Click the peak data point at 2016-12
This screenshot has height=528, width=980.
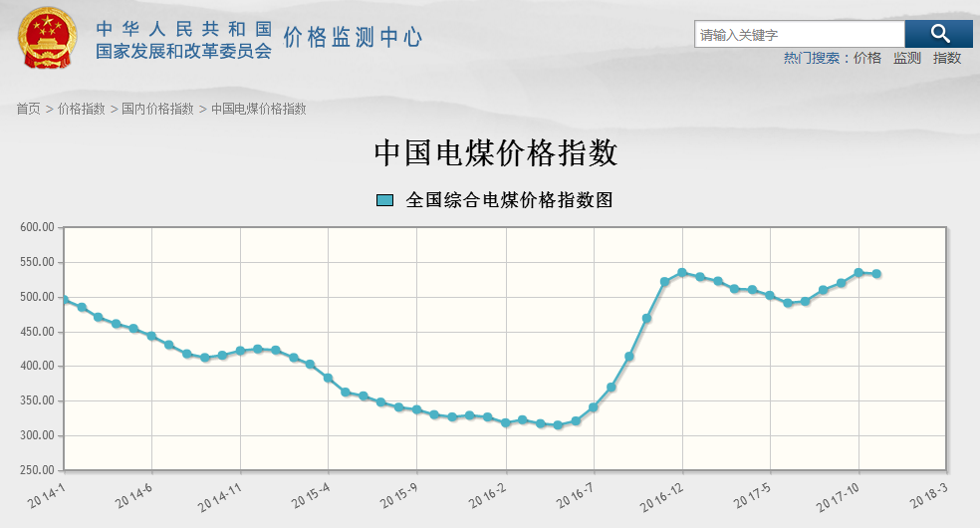[682, 272]
